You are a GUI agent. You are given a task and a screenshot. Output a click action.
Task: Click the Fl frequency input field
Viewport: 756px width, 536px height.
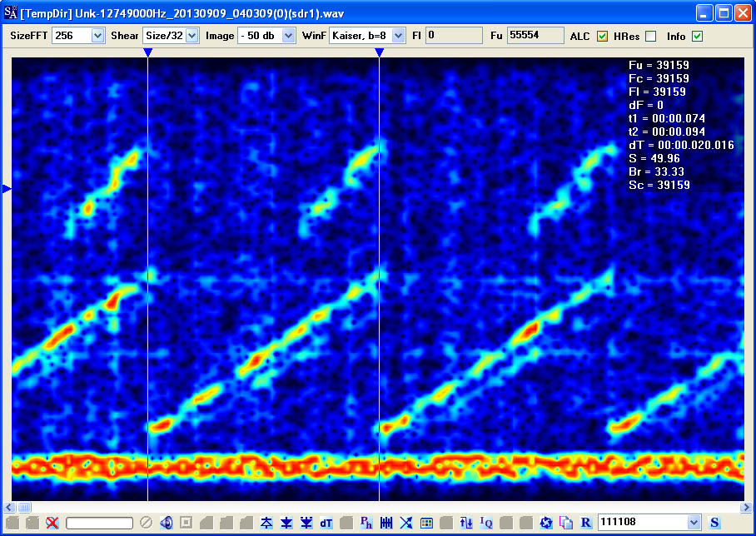454,35
